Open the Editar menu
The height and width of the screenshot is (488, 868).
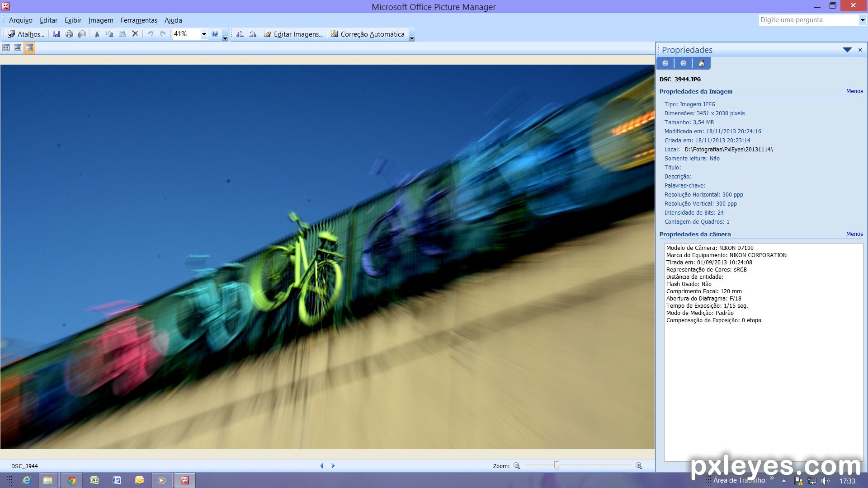pos(48,20)
